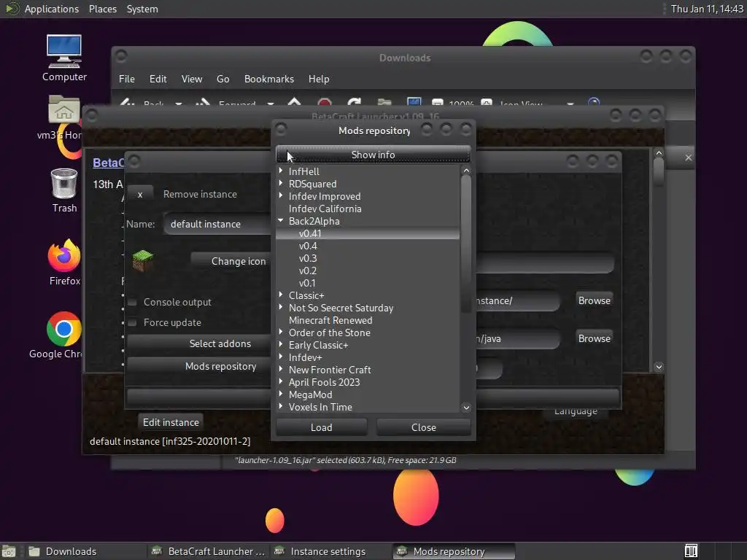Click Mods repository button in Instance settings

(x=199, y=366)
